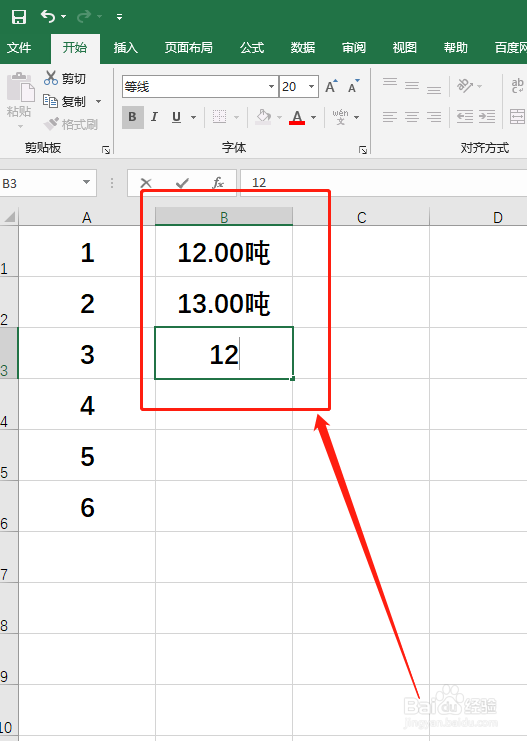Open the 视图 tab

point(405,48)
